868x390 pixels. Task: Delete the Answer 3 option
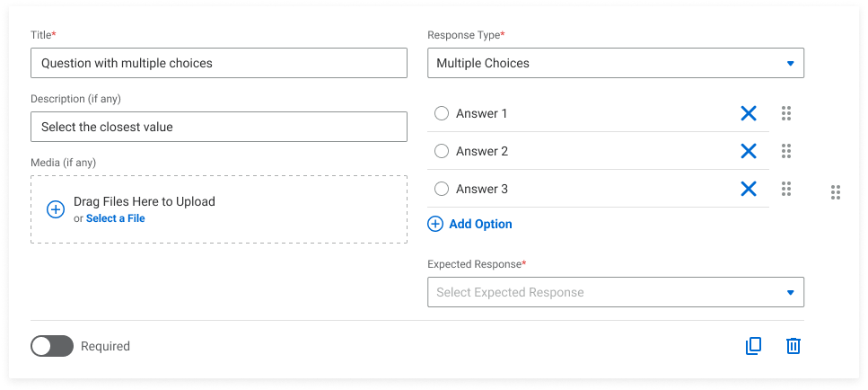(x=749, y=189)
